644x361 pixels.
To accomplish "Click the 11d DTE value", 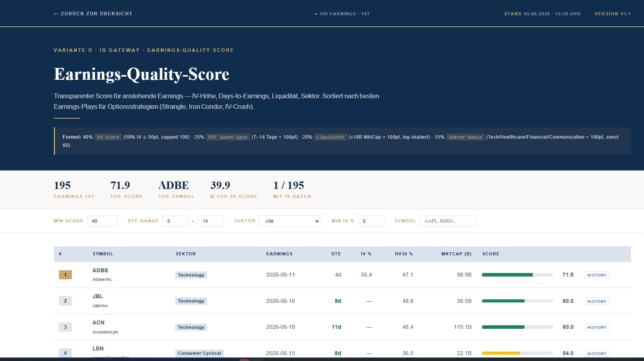I will click(x=336, y=327).
